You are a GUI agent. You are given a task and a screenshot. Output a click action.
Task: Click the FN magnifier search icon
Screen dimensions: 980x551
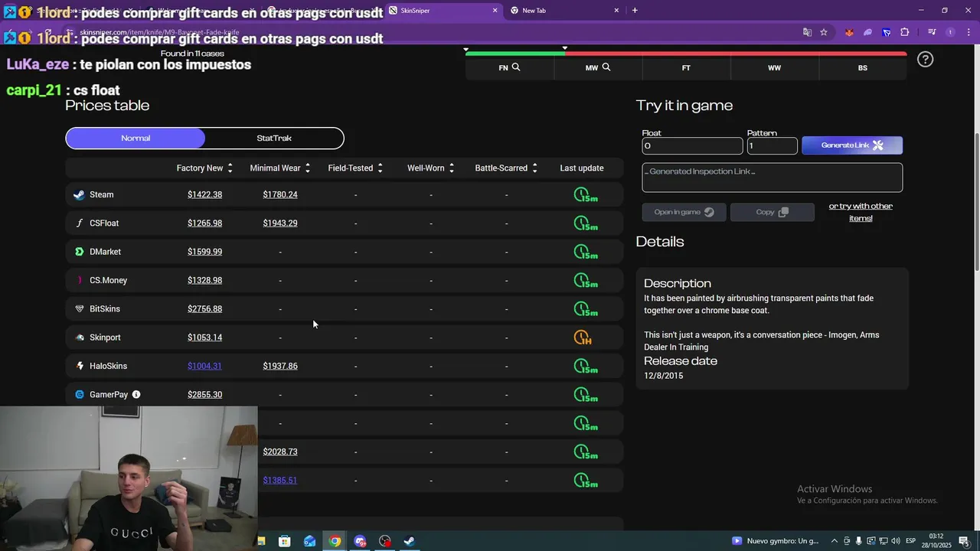[516, 67]
